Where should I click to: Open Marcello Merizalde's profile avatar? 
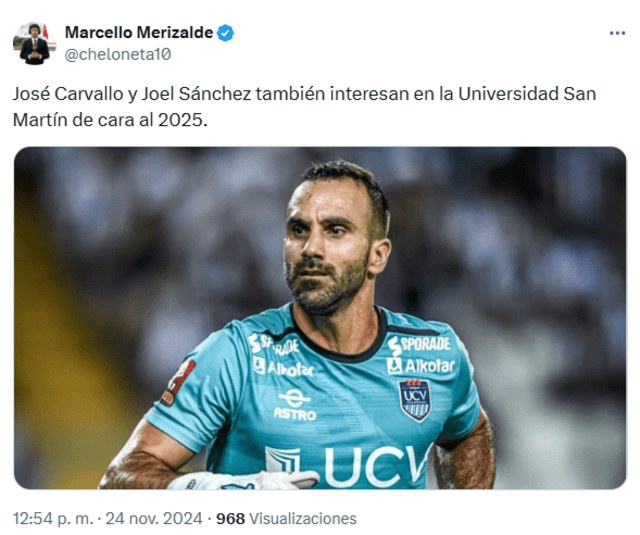coord(35,44)
